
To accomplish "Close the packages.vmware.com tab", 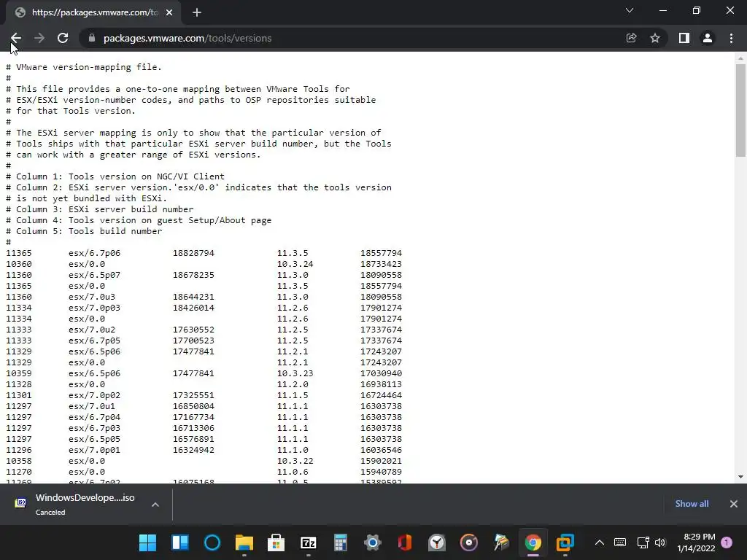I will (x=169, y=12).
